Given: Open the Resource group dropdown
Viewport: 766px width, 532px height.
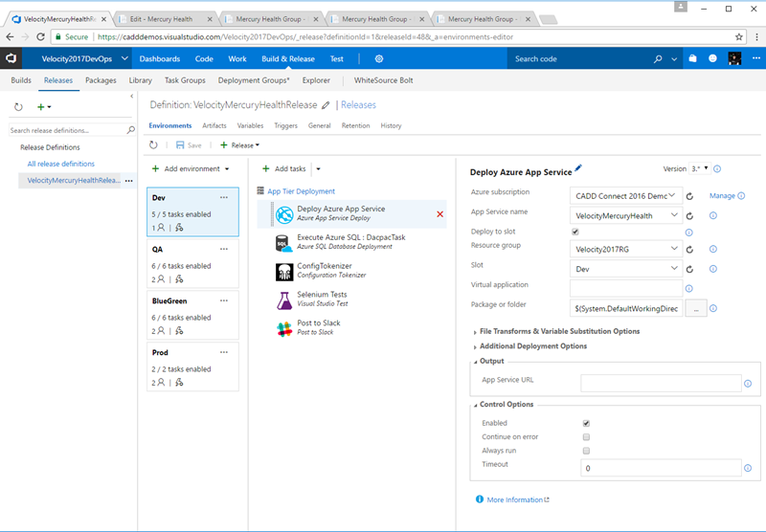Looking at the screenshot, I should (626, 250).
